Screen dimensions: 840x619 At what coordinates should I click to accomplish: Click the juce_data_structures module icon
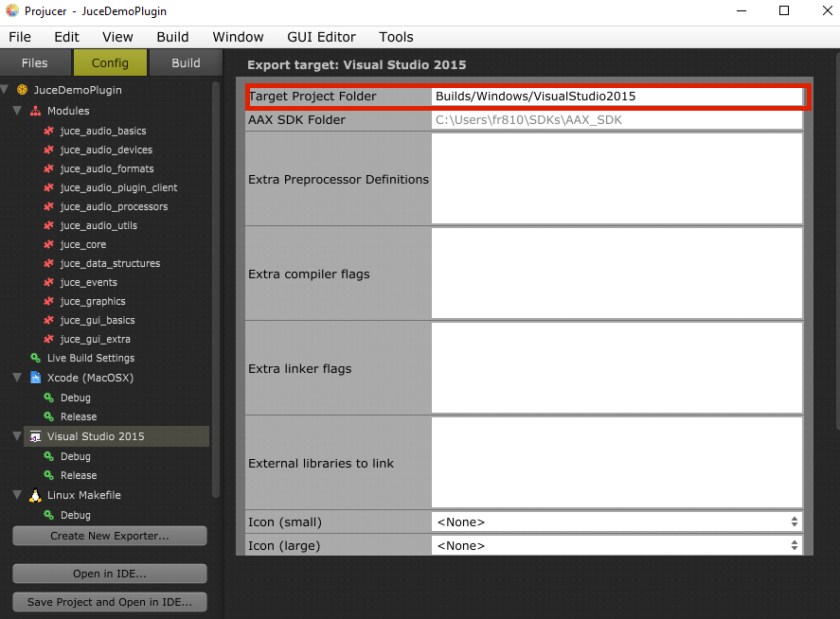[48, 263]
